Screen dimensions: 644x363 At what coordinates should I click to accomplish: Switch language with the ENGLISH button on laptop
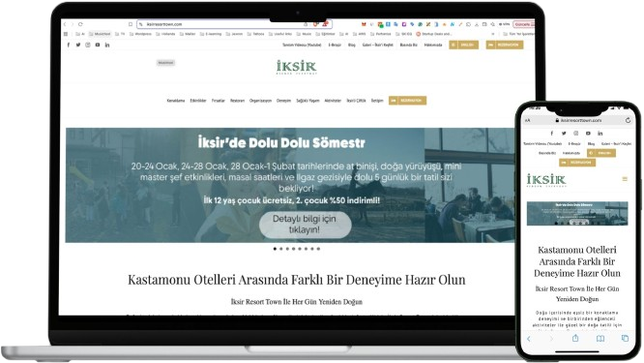tap(464, 45)
